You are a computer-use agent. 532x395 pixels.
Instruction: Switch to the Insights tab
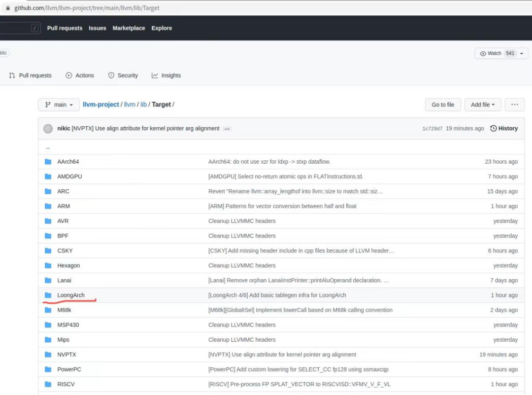[166, 75]
